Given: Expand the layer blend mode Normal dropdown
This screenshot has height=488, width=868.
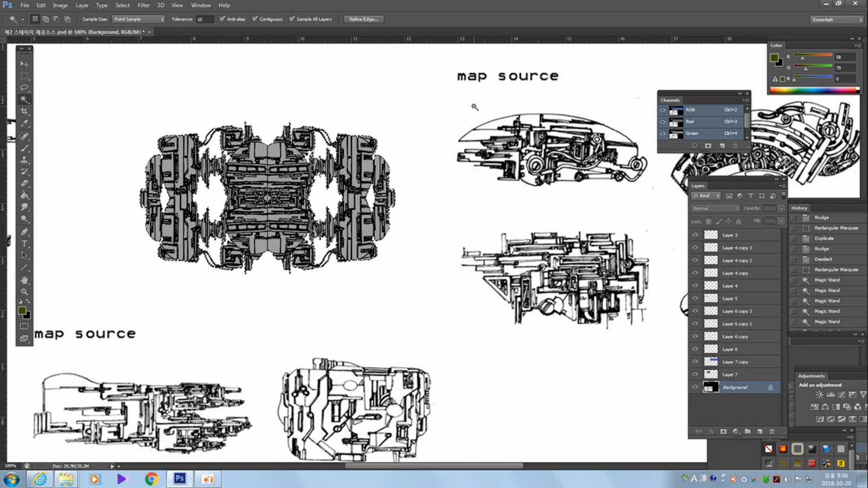Looking at the screenshot, I should [715, 208].
